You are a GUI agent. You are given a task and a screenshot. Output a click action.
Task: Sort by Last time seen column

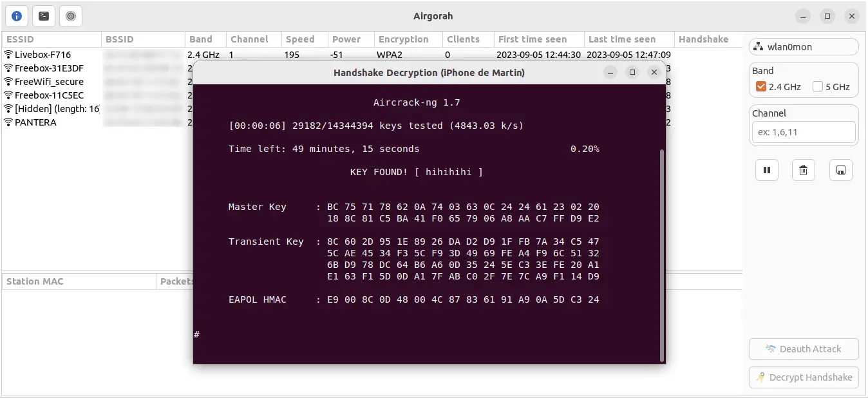(x=629, y=39)
